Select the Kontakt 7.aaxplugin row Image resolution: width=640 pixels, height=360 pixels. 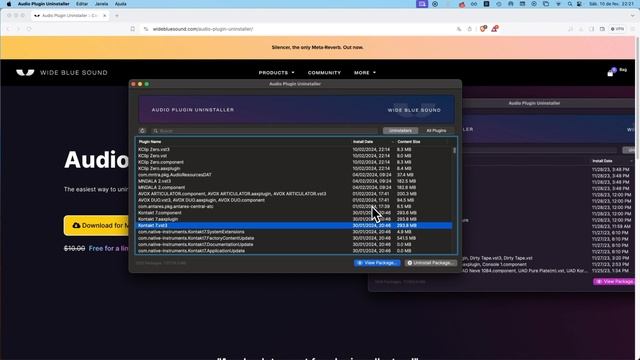[294, 219]
